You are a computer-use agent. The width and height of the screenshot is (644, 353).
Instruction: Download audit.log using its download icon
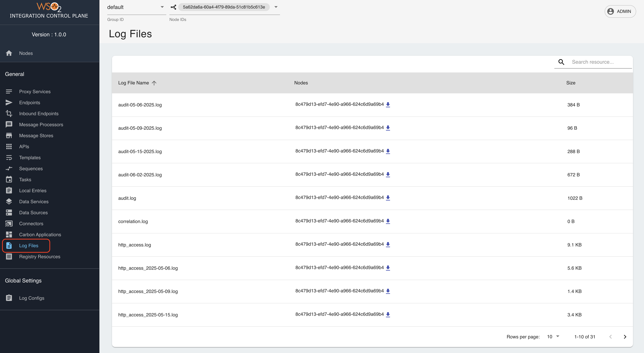388,198
